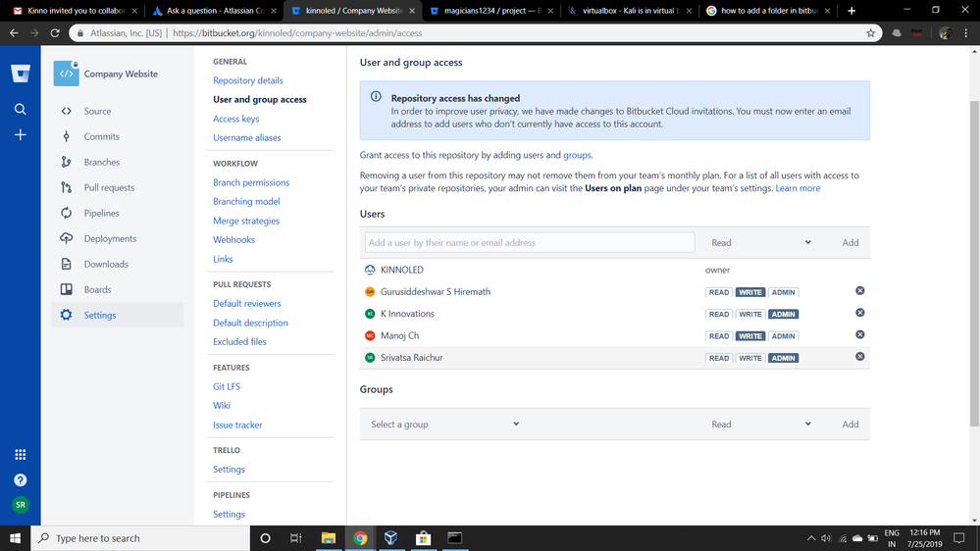Switch to virtualbox Kali tab
The height and width of the screenshot is (551, 980).
(630, 11)
